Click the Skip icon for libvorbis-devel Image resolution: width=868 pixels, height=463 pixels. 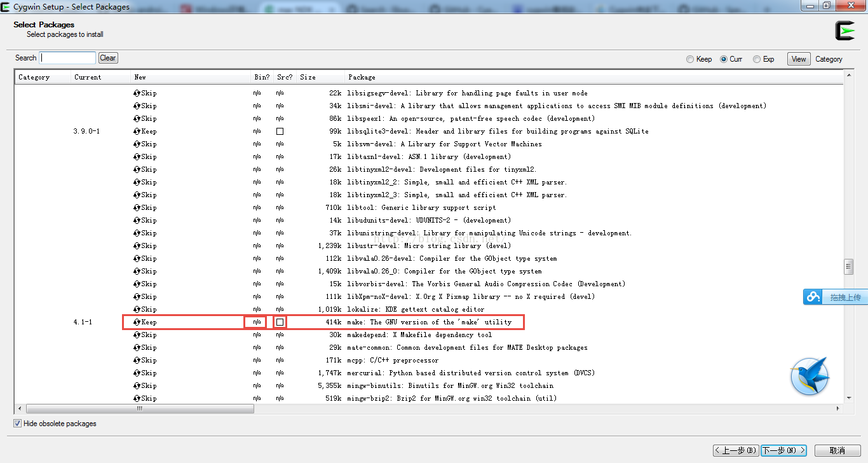[137, 284]
